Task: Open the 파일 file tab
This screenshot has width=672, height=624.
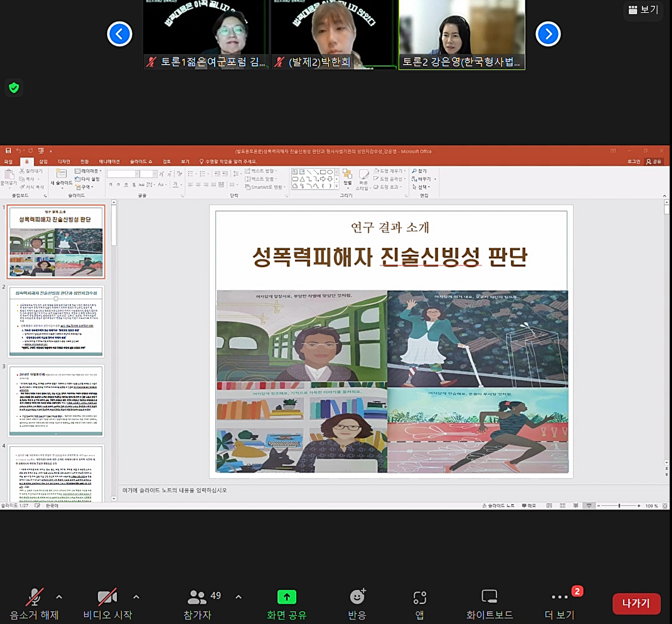Action: (x=8, y=162)
